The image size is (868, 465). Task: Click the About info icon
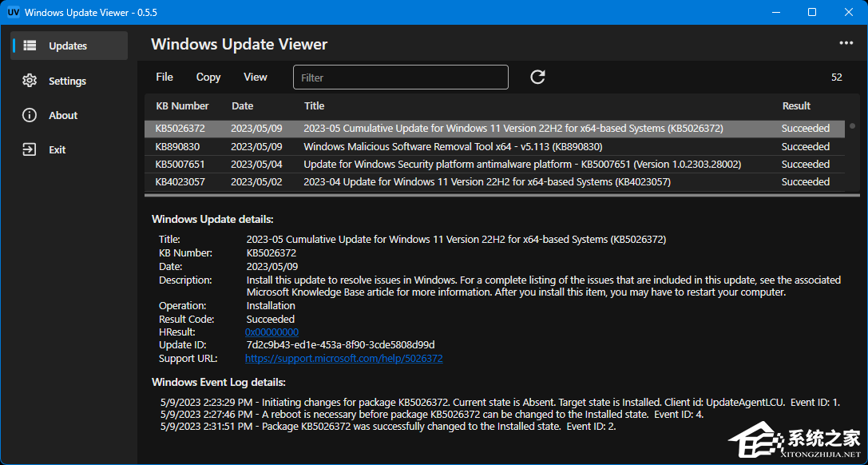click(x=30, y=115)
